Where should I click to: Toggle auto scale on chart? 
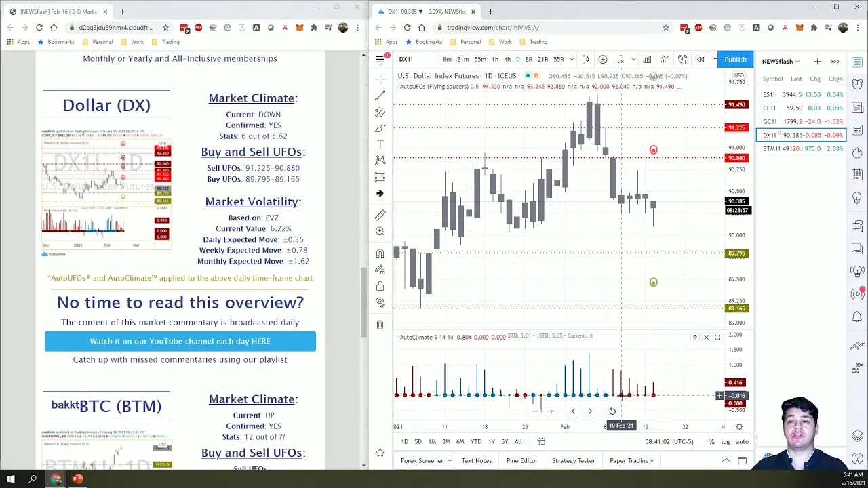click(742, 441)
